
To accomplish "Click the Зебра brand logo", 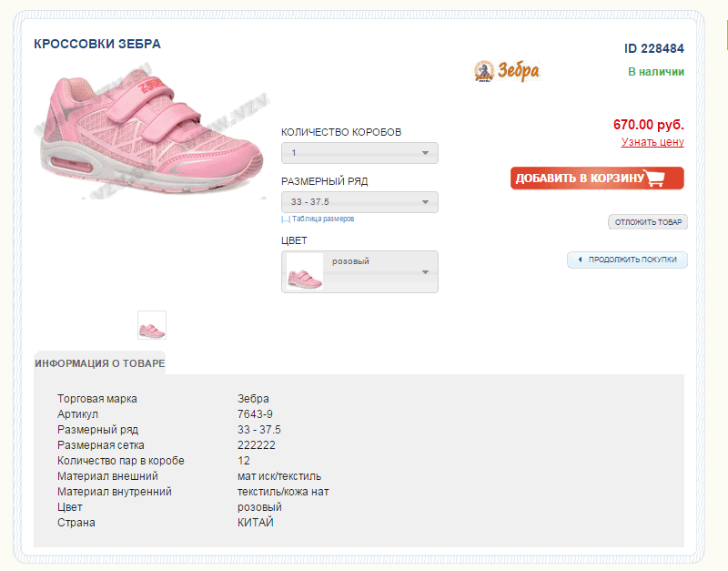I will pyautogui.click(x=507, y=71).
